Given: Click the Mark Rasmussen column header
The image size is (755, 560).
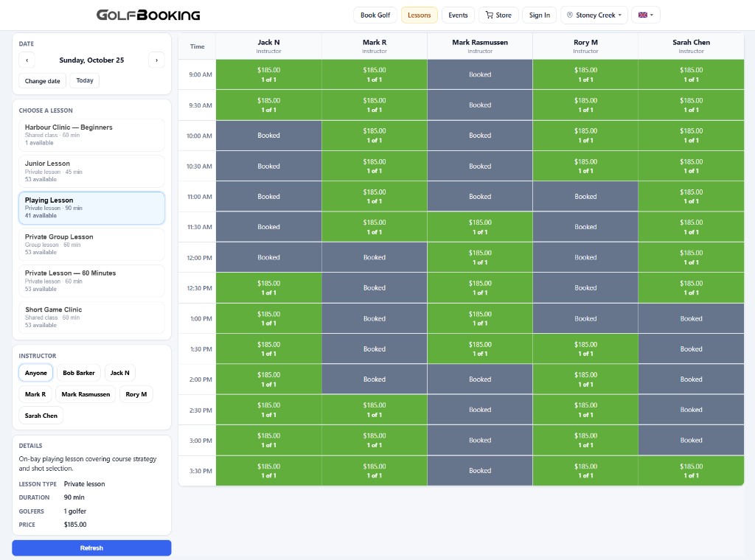Looking at the screenshot, I should [x=480, y=46].
